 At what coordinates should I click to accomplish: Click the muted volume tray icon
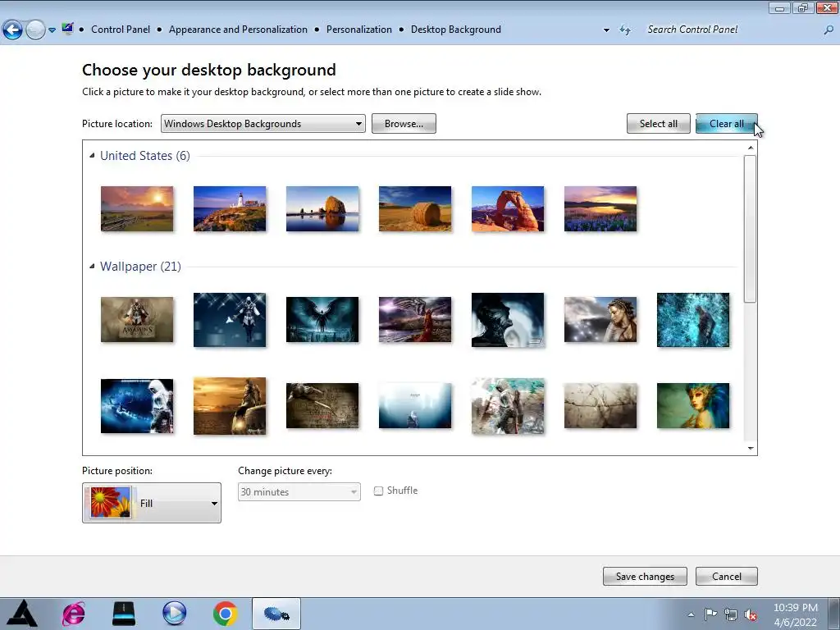(x=751, y=614)
